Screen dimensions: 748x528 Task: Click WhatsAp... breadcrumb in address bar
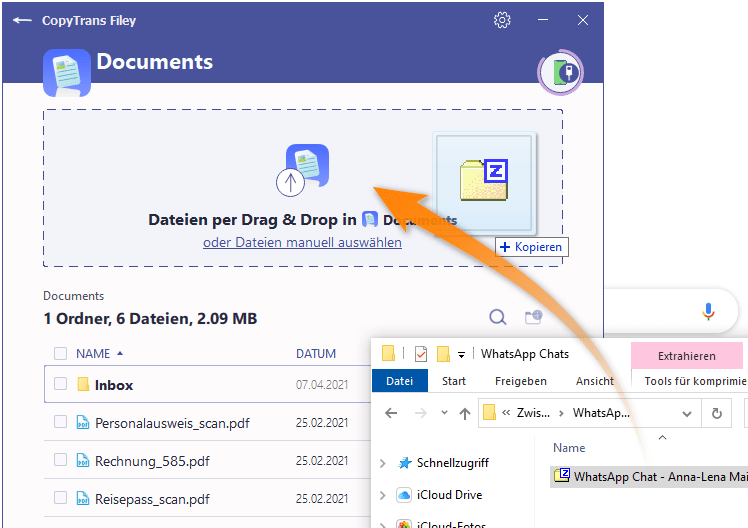tap(601, 413)
